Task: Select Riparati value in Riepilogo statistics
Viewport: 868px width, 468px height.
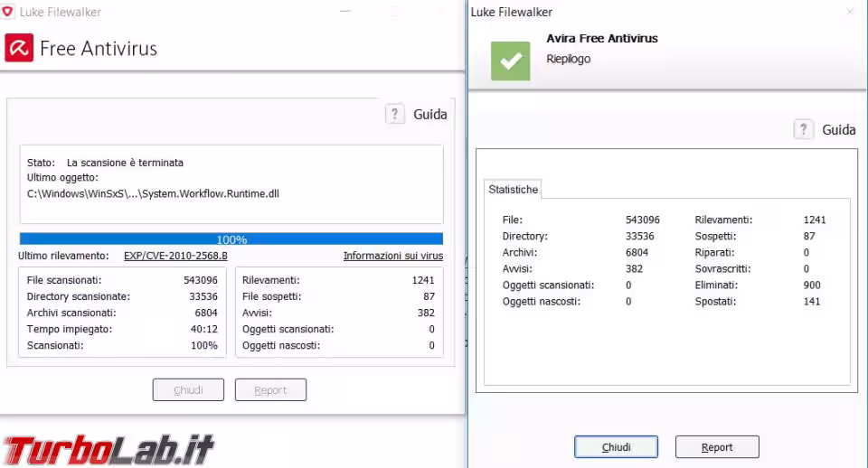Action: click(x=806, y=253)
